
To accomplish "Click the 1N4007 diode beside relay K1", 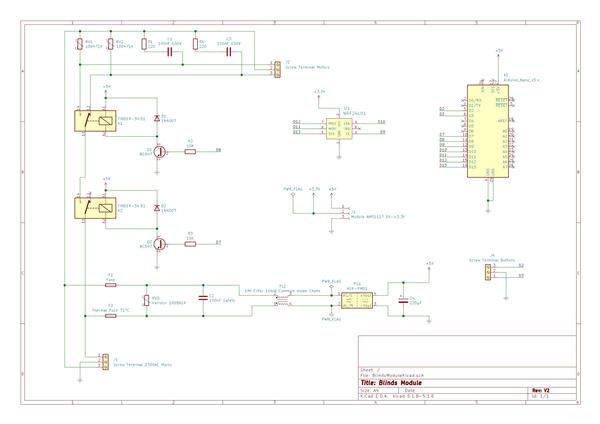I will 155,120.
